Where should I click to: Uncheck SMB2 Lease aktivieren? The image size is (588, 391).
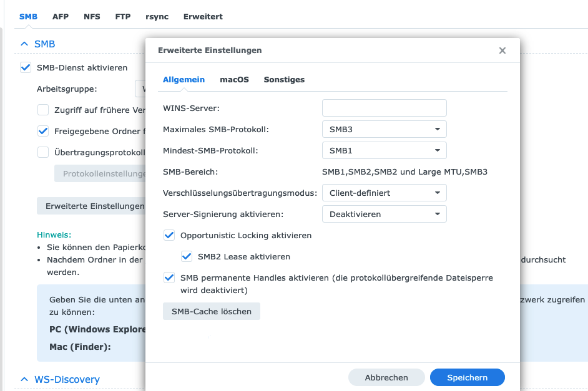(187, 256)
